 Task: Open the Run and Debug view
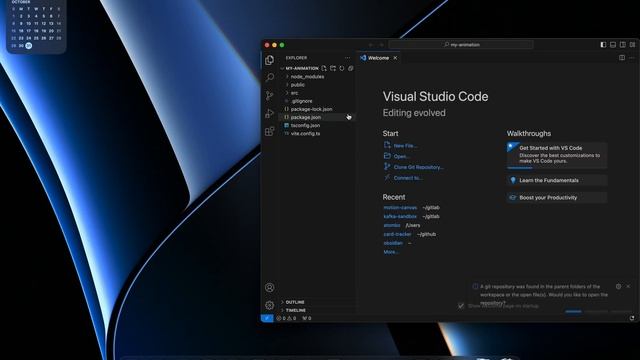coord(269,113)
